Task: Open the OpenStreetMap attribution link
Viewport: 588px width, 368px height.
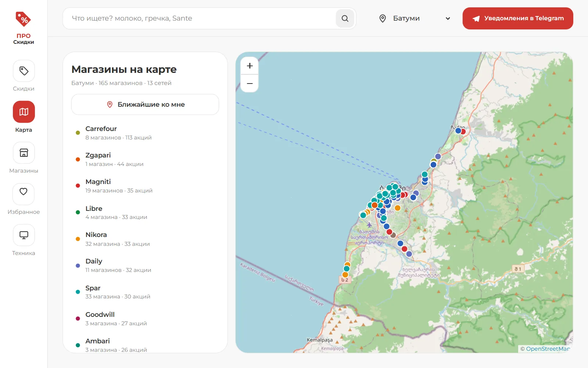Action: pos(548,349)
